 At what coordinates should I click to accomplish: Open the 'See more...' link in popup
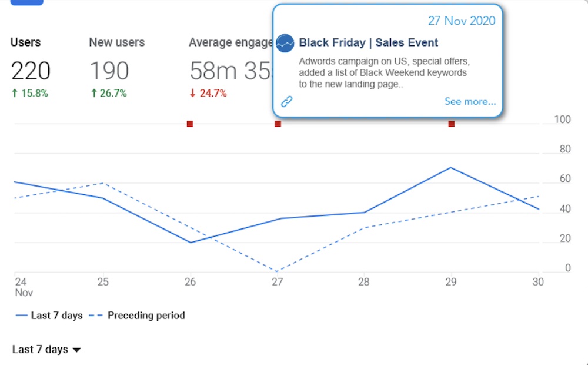[x=470, y=101]
